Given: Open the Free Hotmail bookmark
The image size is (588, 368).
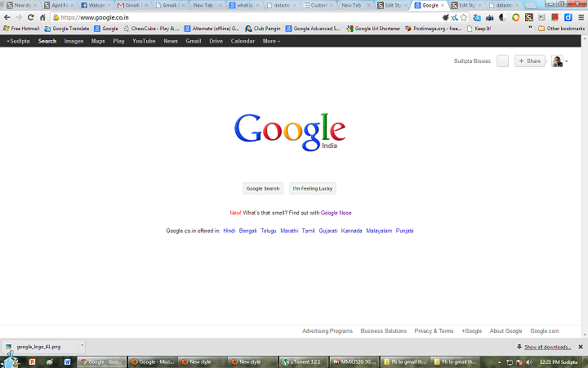Looking at the screenshot, I should pos(21,28).
